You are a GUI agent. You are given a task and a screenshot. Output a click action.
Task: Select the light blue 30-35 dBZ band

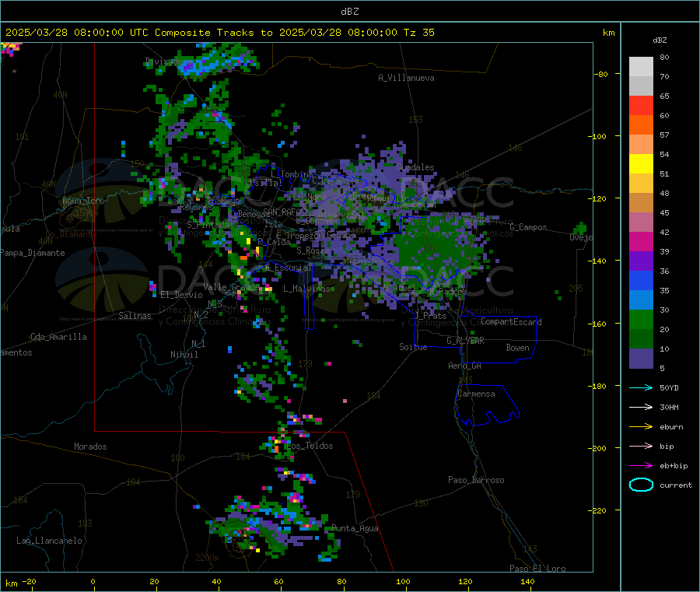coord(641,300)
